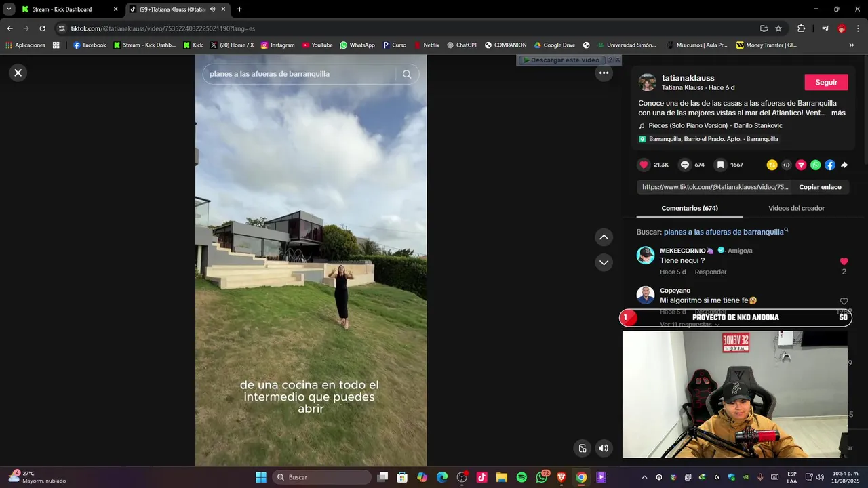
Task: Go back with browser back arrow
Action: [x=9, y=28]
